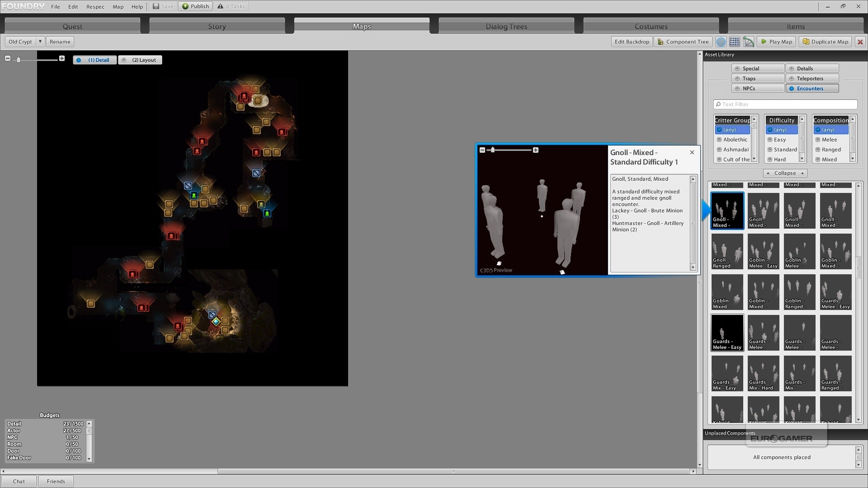Click the Rename button
Screen dimensions: 868x488
[x=60, y=42]
